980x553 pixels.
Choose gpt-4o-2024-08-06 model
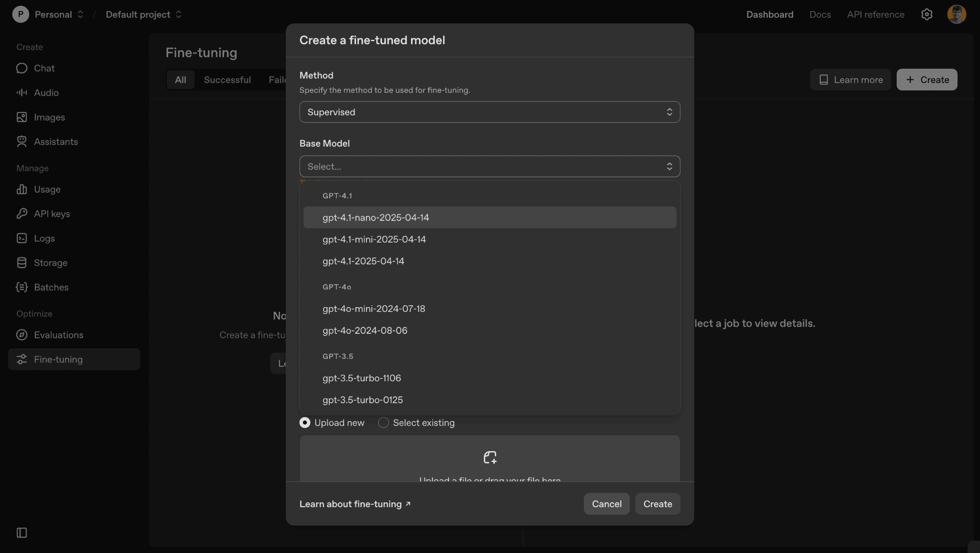(490, 331)
